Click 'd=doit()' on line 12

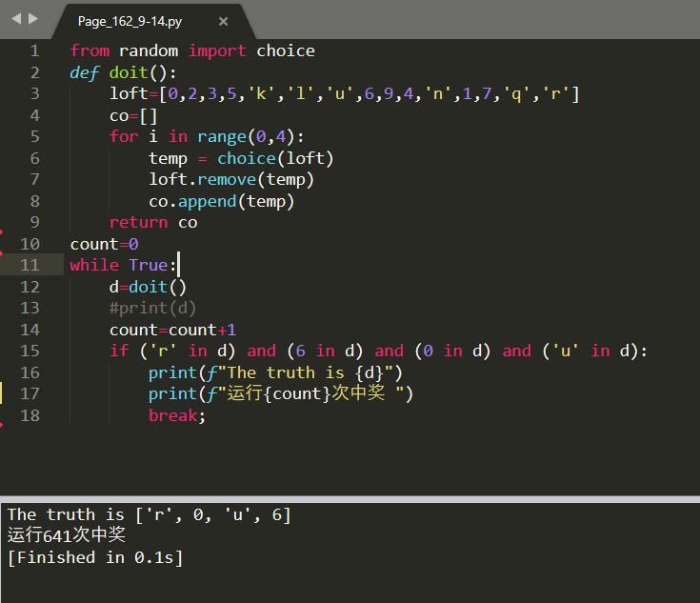[x=148, y=287]
